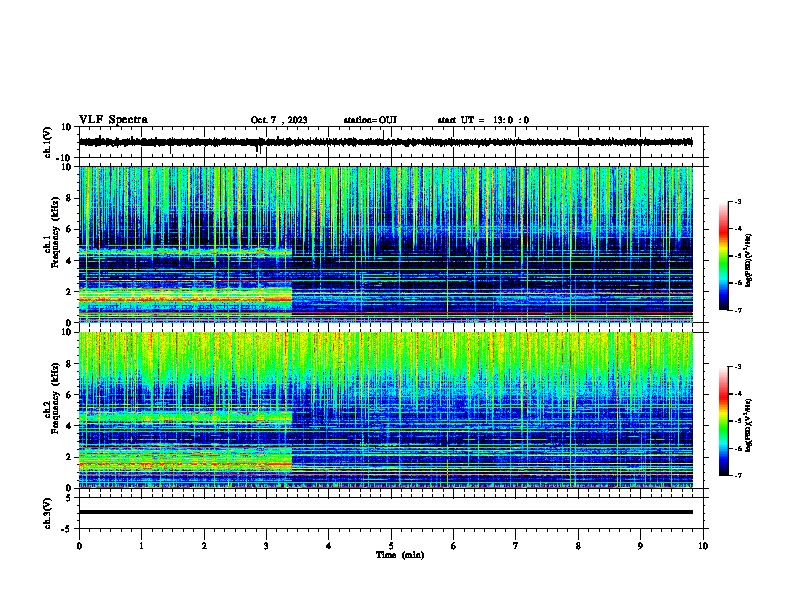Image resolution: width=792 pixels, height=612 pixels.
Task: Click the "1" tick label on the time axis
Action: click(141, 546)
